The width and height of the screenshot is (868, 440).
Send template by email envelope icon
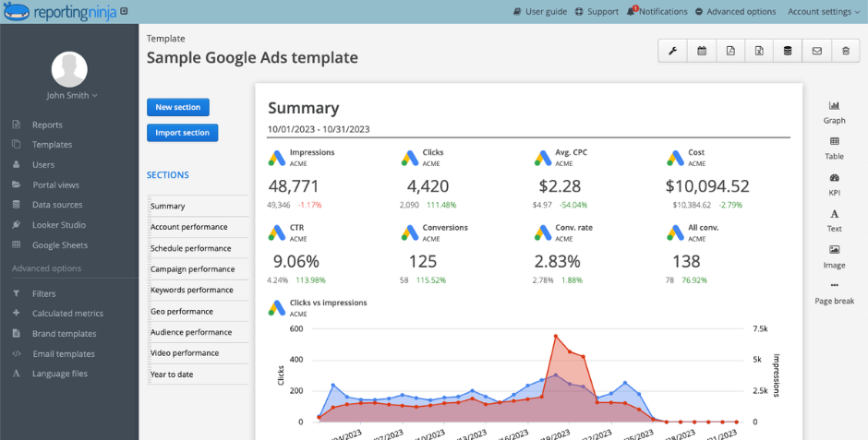(x=816, y=51)
